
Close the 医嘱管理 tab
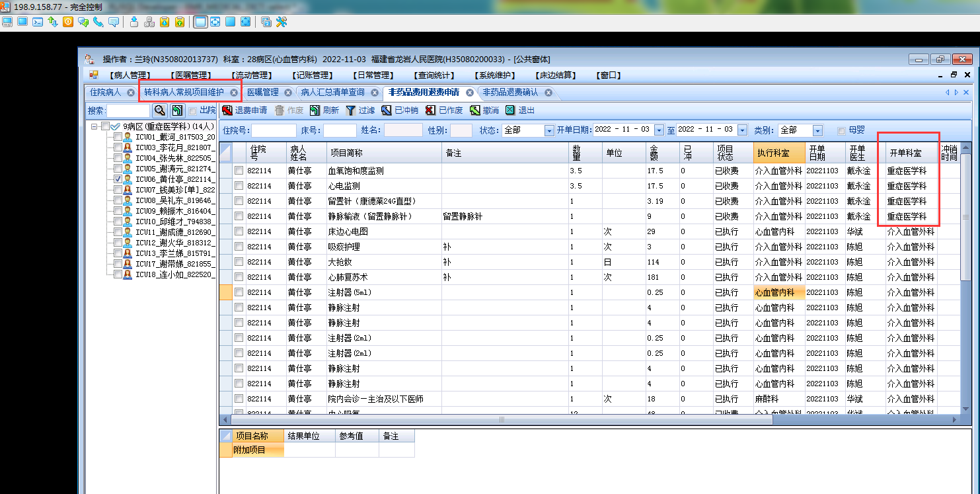click(x=289, y=93)
